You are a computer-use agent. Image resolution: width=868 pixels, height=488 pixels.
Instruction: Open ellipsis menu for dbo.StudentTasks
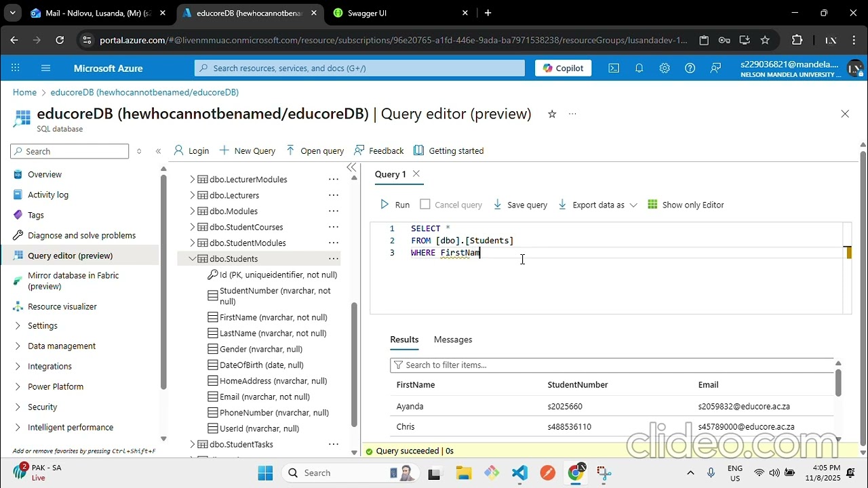coord(333,444)
